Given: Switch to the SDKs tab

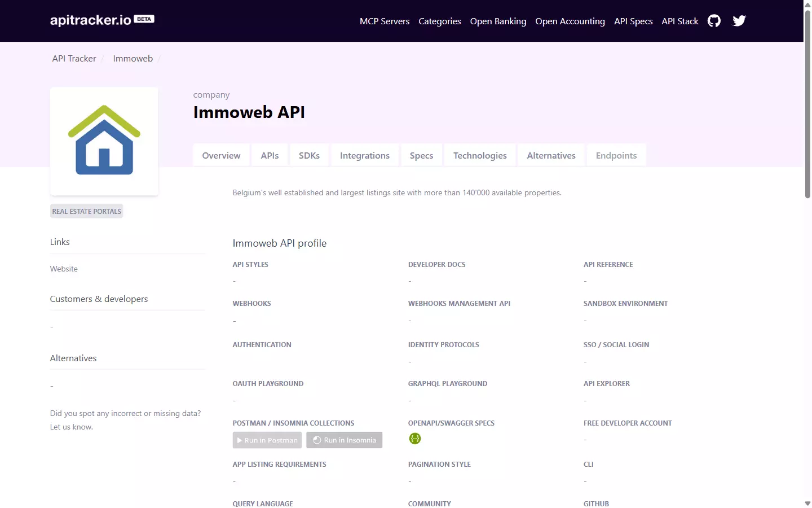Looking at the screenshot, I should [309, 155].
